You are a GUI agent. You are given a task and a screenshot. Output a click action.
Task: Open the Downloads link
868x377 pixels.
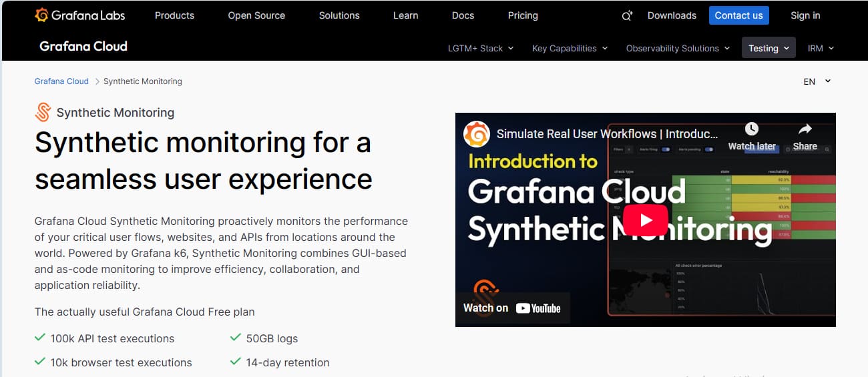pyautogui.click(x=672, y=15)
